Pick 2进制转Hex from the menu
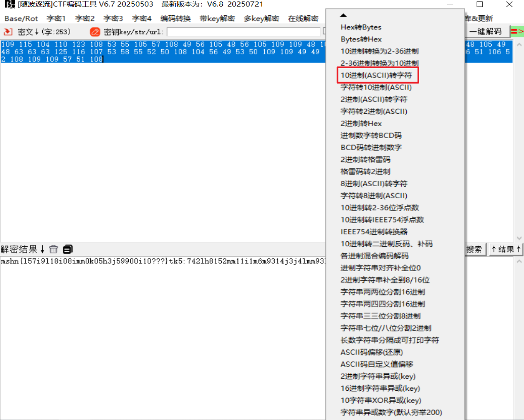This screenshot has width=524, height=420. coord(361,124)
